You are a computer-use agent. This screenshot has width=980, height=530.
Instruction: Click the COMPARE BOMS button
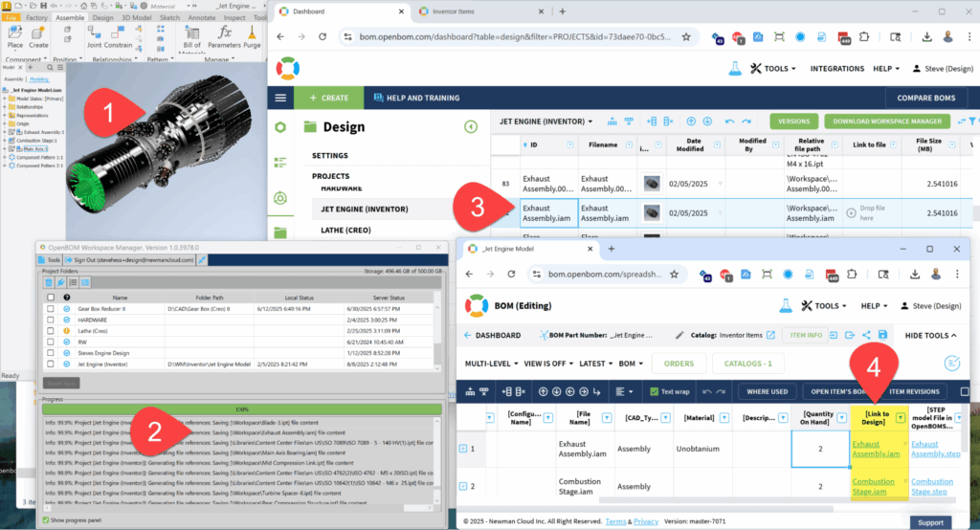(x=926, y=99)
